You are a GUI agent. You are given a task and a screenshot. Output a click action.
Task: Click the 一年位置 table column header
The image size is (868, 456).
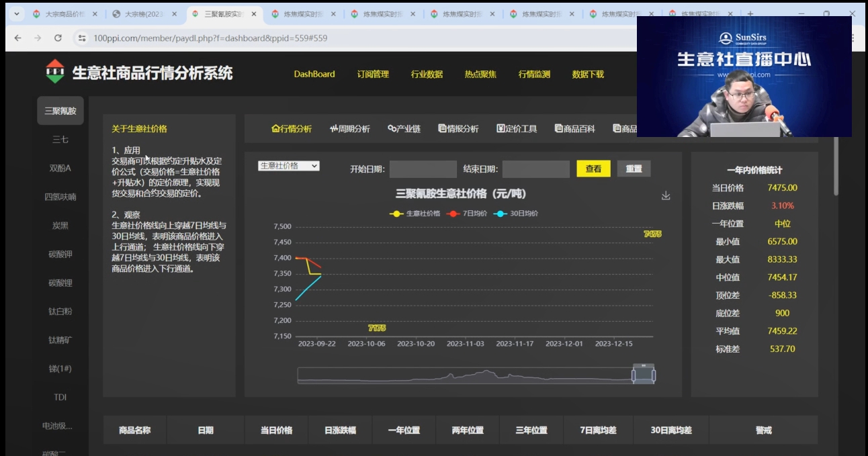(404, 430)
